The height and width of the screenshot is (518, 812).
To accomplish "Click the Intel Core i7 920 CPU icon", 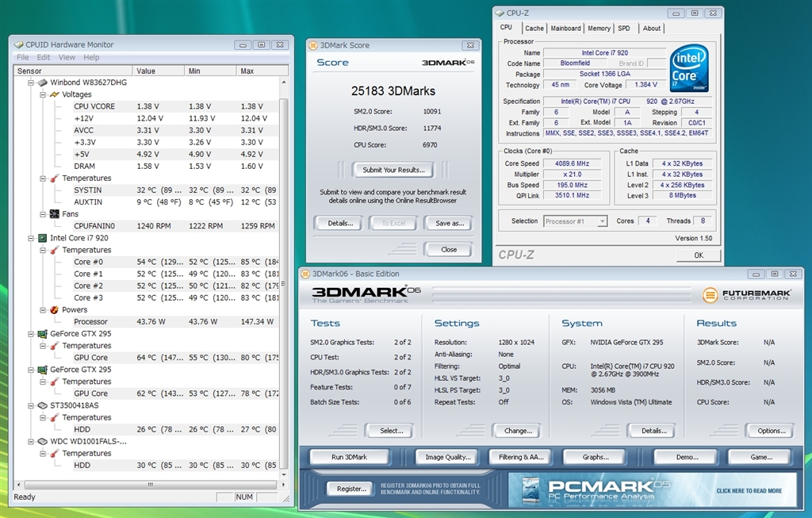I will pyautogui.click(x=43, y=238).
